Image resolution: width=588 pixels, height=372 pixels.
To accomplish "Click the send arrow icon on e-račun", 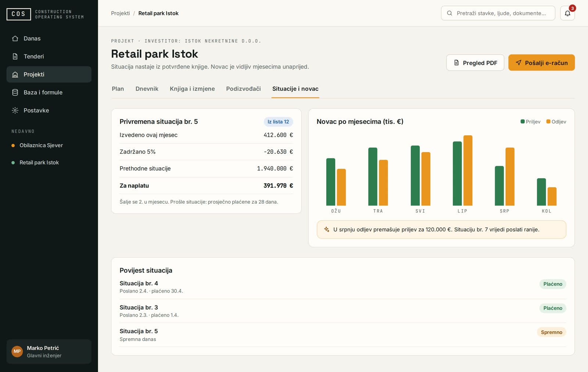I will tap(519, 62).
